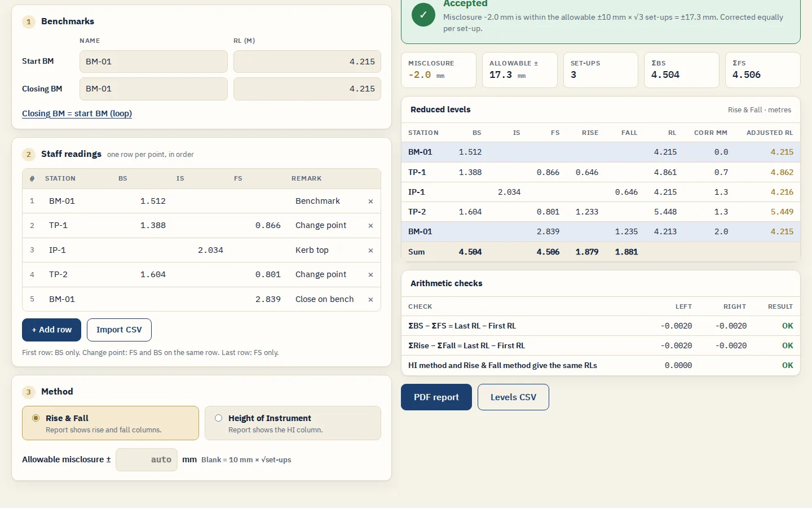
Task: Click the IP-1 fall value 0.646
Action: pos(626,192)
